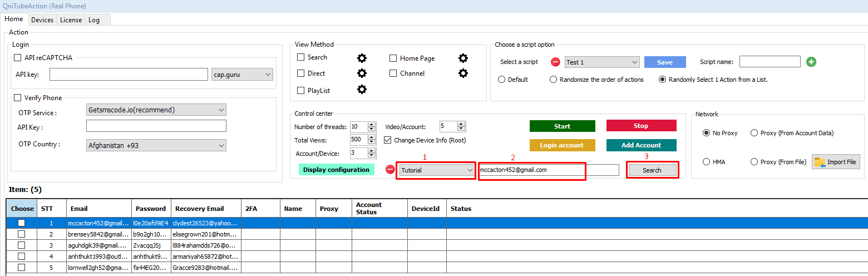Check the Choose box for mccacton452 row
The height and width of the screenshot is (276, 868).
tap(21, 223)
